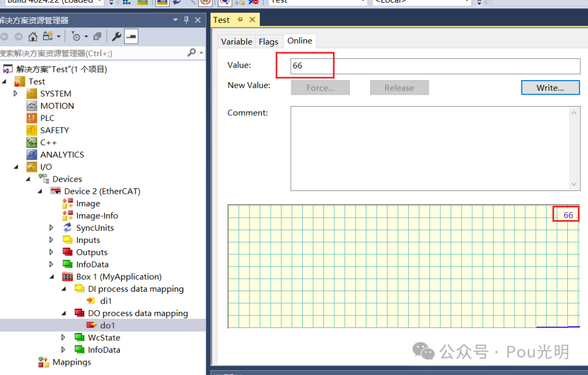This screenshot has width=588, height=375.
Task: Switch to the Flags tab
Action: [x=268, y=41]
